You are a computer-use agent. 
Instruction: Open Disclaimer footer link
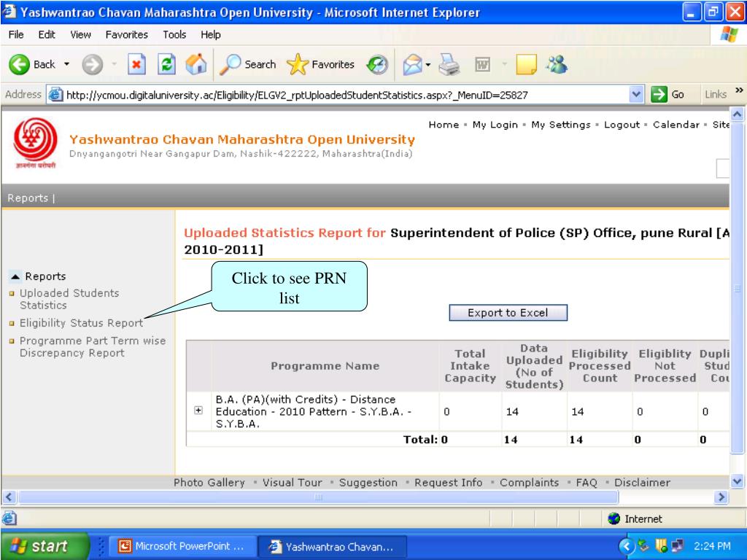point(642,483)
